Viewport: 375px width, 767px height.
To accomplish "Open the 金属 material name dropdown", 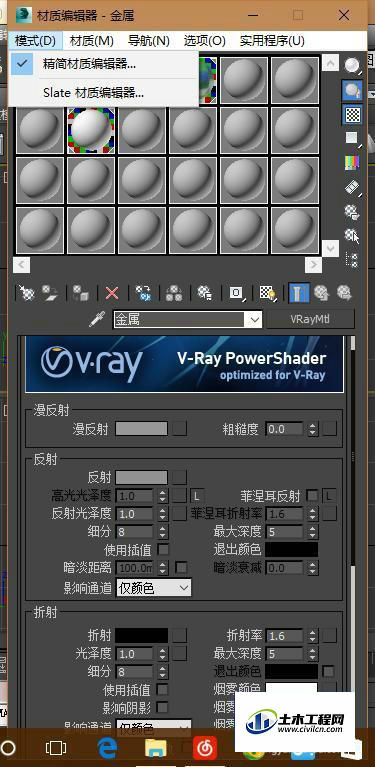I will (x=255, y=320).
